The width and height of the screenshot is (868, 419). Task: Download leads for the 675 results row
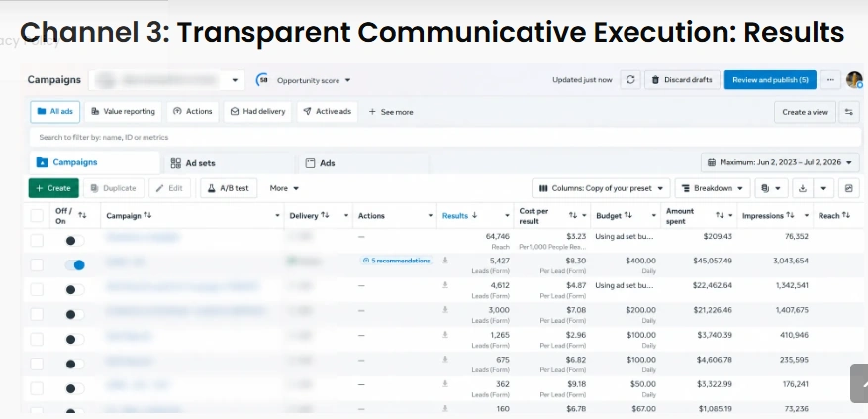445,360
